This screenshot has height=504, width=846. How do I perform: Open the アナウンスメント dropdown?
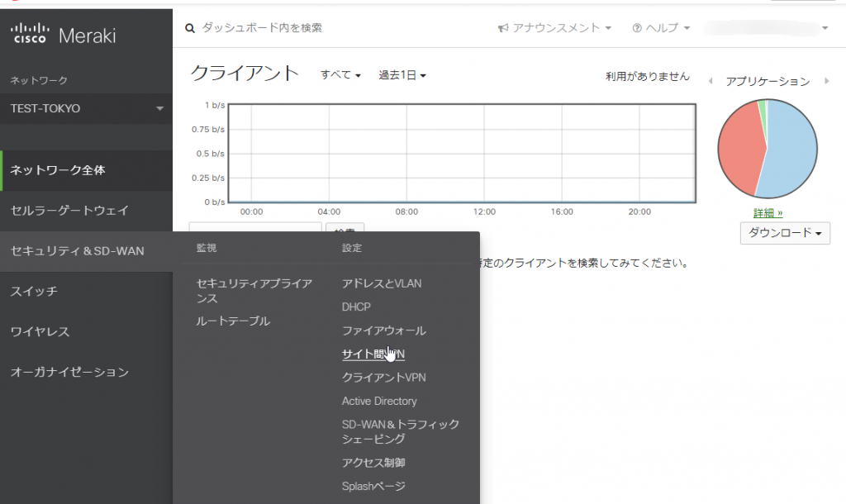point(554,28)
